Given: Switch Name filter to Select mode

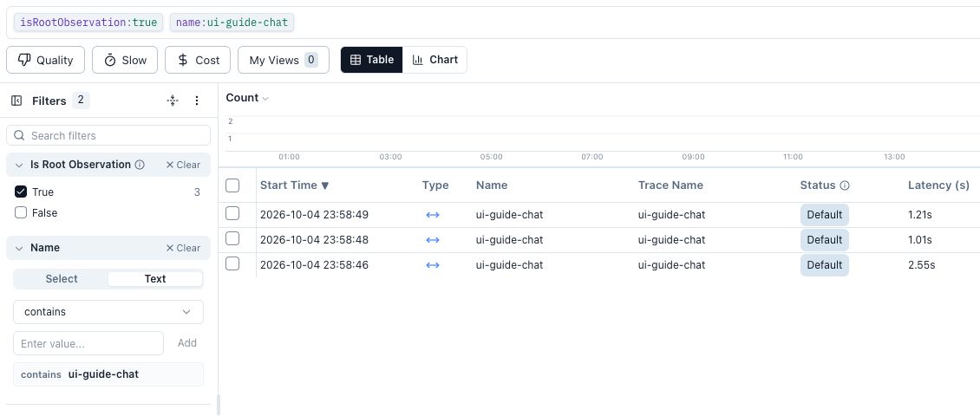Looking at the screenshot, I should click(62, 278).
